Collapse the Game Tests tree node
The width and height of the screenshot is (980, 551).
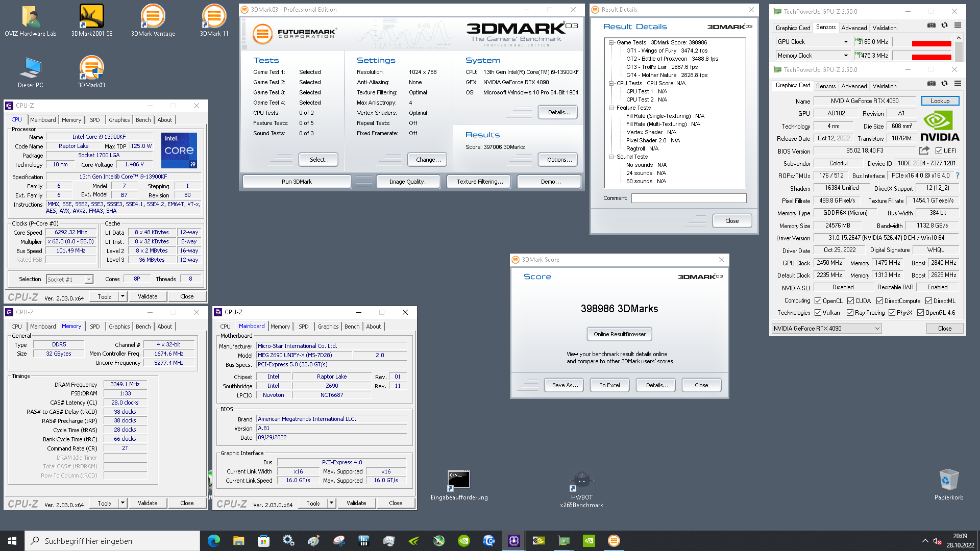point(611,43)
